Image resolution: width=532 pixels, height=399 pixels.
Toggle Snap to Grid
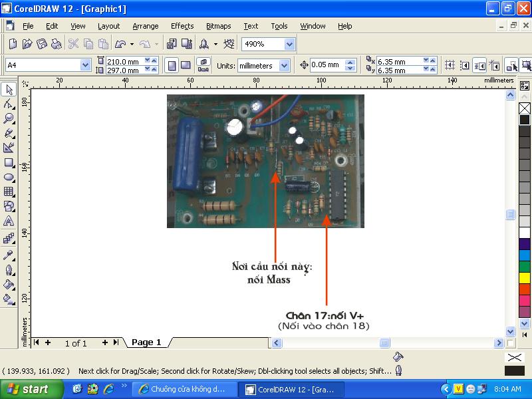tap(450, 65)
